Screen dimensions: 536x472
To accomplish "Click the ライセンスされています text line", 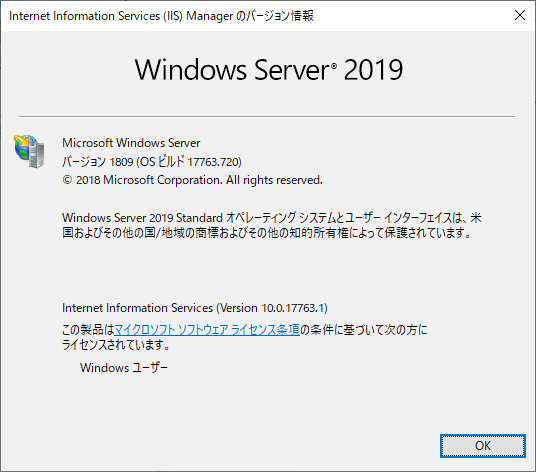I will point(116,345).
